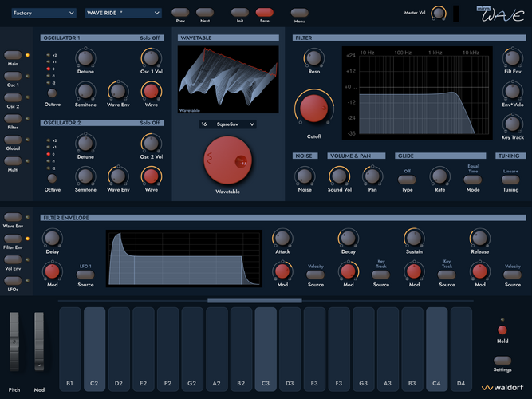Open the 16 SqareSaw wavetable dropdown
The height and width of the screenshot is (399, 532).
(x=227, y=124)
